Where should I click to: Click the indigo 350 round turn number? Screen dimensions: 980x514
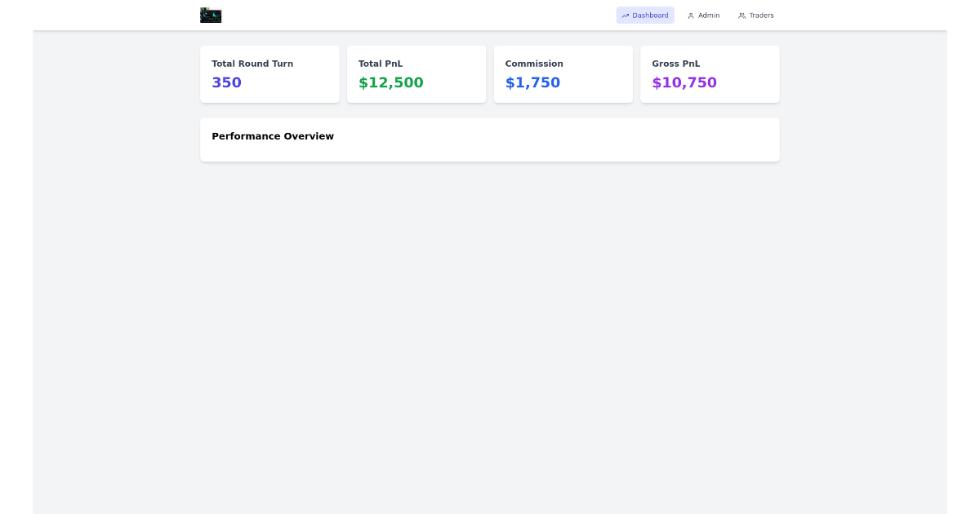point(226,82)
